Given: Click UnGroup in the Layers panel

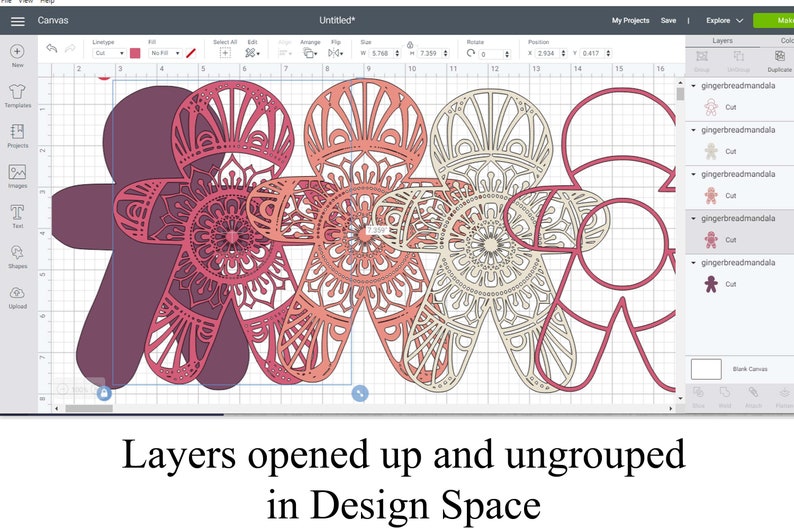Looking at the screenshot, I should tap(738, 60).
